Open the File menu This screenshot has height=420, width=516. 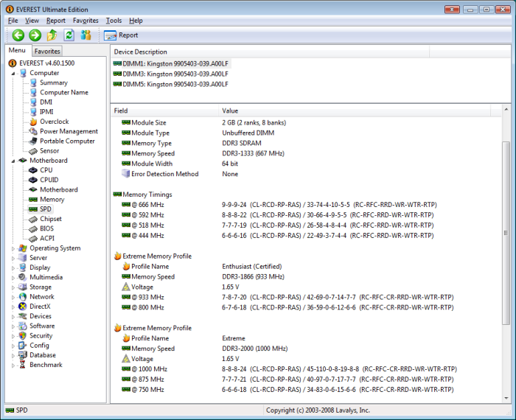pos(13,21)
